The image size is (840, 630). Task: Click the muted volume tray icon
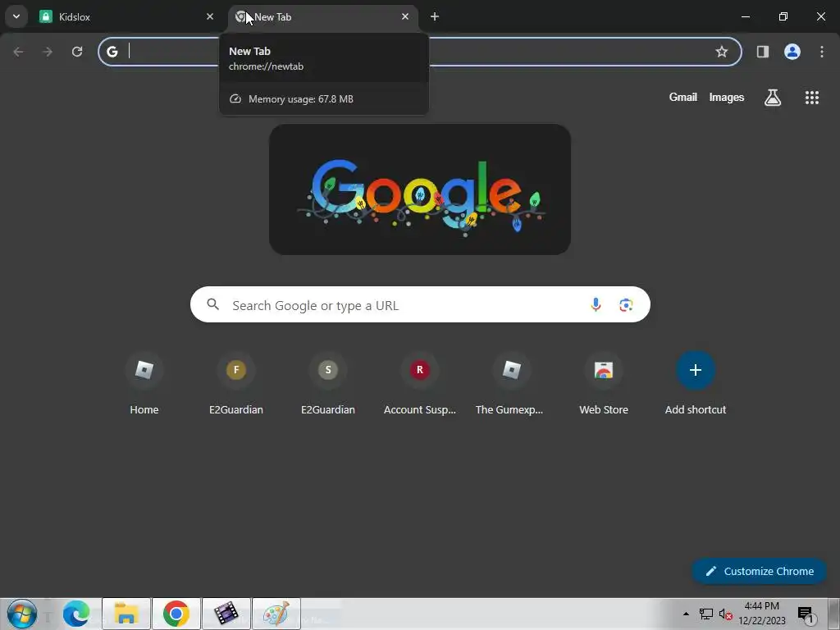tap(725, 614)
